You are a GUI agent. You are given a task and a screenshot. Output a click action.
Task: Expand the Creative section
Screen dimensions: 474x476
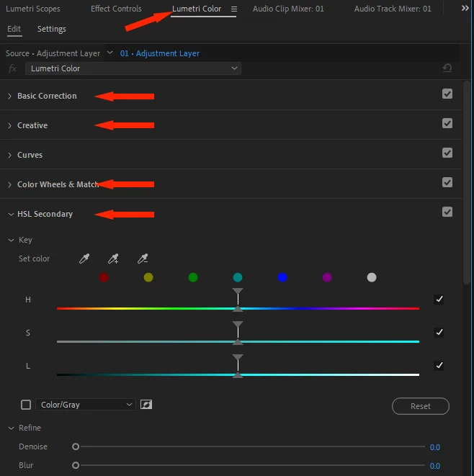tap(9, 126)
